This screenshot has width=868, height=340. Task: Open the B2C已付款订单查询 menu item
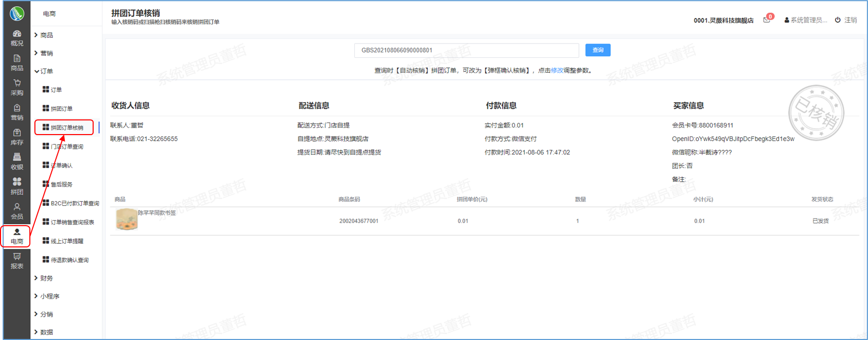pos(71,203)
